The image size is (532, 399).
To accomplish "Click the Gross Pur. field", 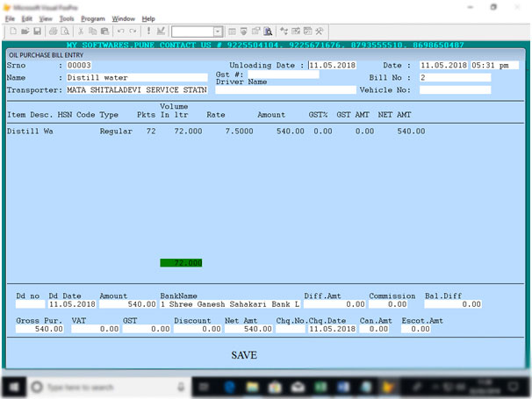I will (x=40, y=329).
